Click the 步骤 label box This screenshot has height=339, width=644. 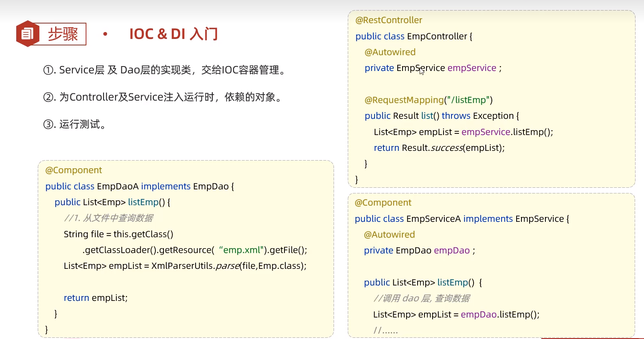click(x=62, y=34)
